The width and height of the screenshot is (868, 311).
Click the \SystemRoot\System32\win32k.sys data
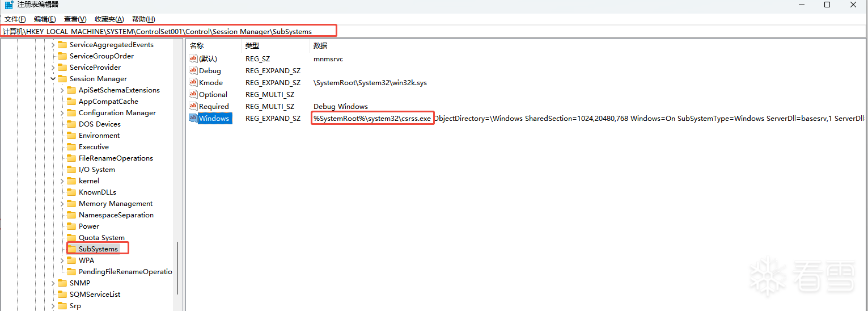370,83
